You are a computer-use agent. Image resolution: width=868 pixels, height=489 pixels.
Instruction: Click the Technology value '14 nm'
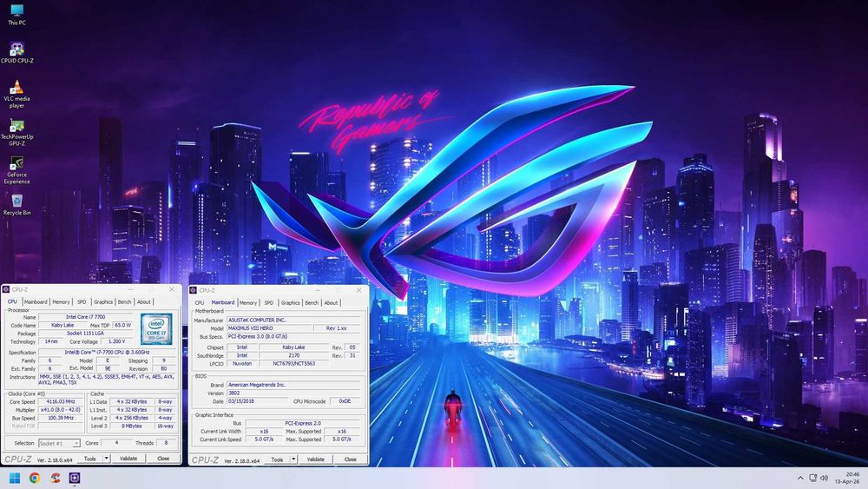(x=51, y=341)
